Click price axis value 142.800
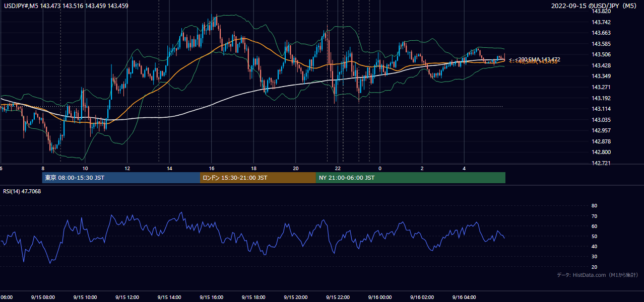Image resolution: width=644 pixels, height=302 pixels. click(601, 152)
